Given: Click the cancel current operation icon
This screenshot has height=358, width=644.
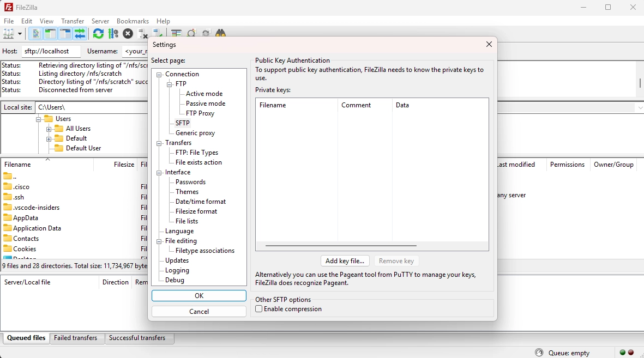Looking at the screenshot, I should [128, 34].
